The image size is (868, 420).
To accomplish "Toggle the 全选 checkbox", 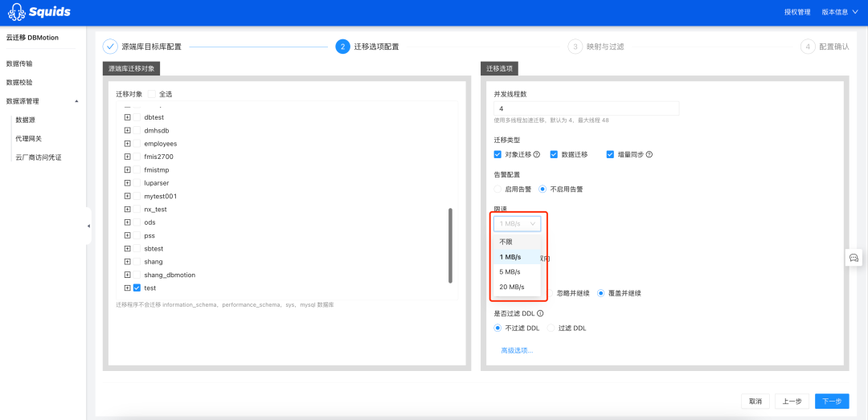I will pyautogui.click(x=152, y=94).
